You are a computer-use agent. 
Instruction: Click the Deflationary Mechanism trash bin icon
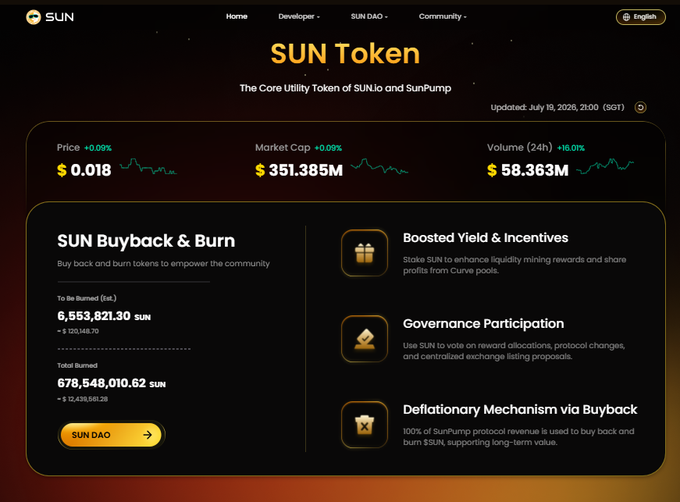[364, 425]
